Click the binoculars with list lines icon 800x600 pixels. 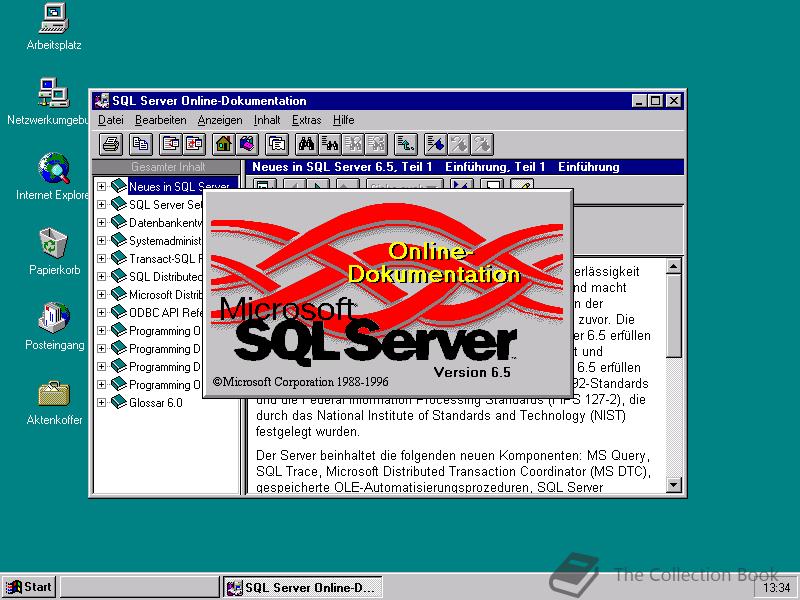pos(330,144)
